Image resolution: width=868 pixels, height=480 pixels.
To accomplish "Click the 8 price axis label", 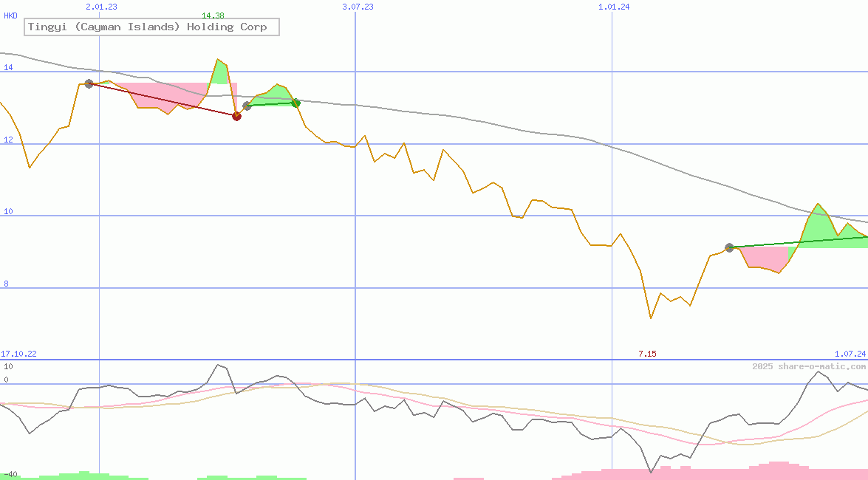I will pyautogui.click(x=8, y=284).
